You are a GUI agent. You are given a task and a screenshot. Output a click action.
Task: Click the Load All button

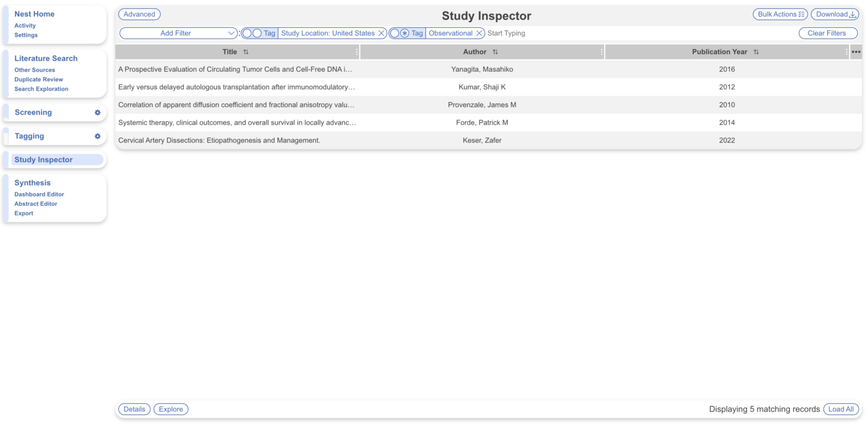pyautogui.click(x=841, y=409)
